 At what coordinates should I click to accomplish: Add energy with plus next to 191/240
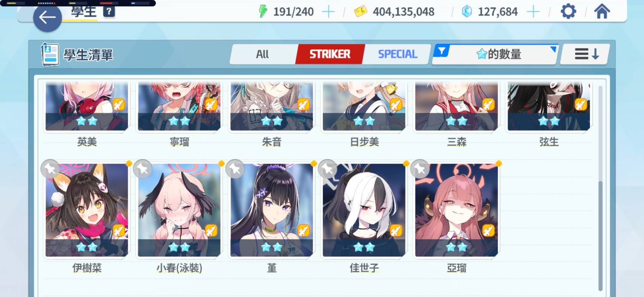click(328, 12)
